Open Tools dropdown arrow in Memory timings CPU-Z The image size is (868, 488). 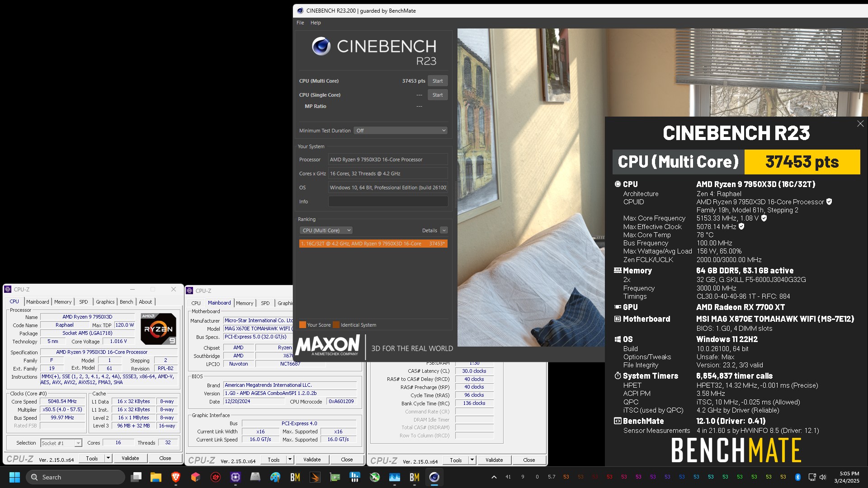[472, 460]
